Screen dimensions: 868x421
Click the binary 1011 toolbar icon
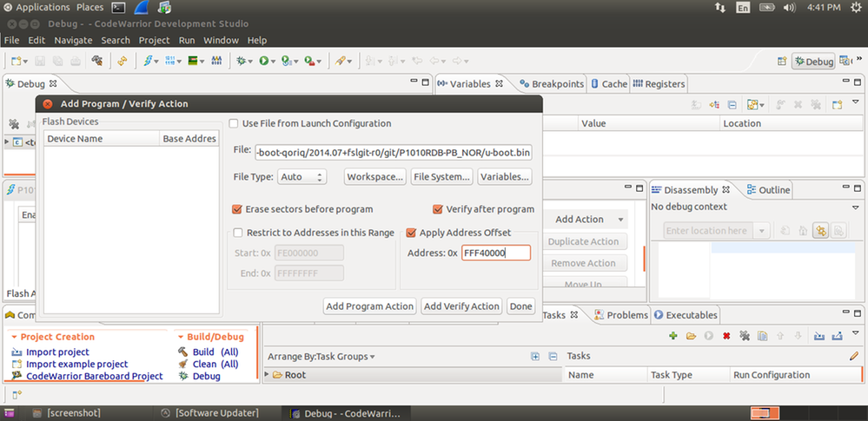pyautogui.click(x=170, y=61)
